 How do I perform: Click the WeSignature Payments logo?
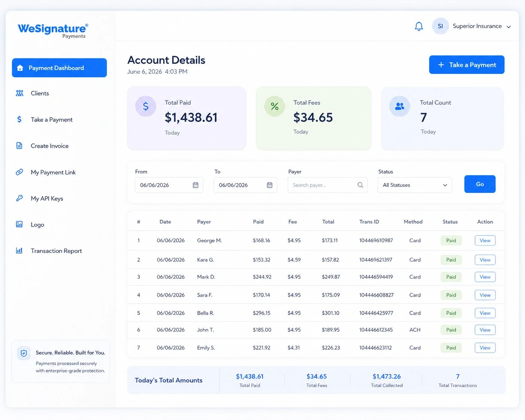pos(53,30)
